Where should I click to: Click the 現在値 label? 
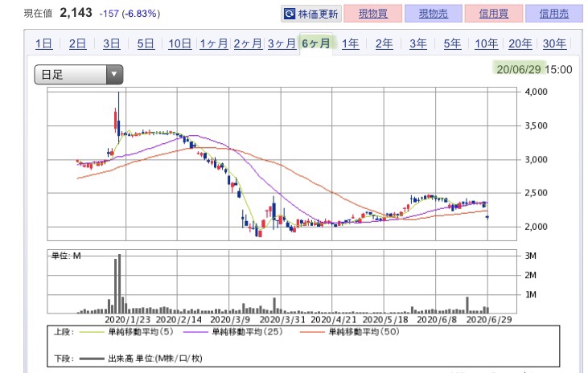pos(38,14)
